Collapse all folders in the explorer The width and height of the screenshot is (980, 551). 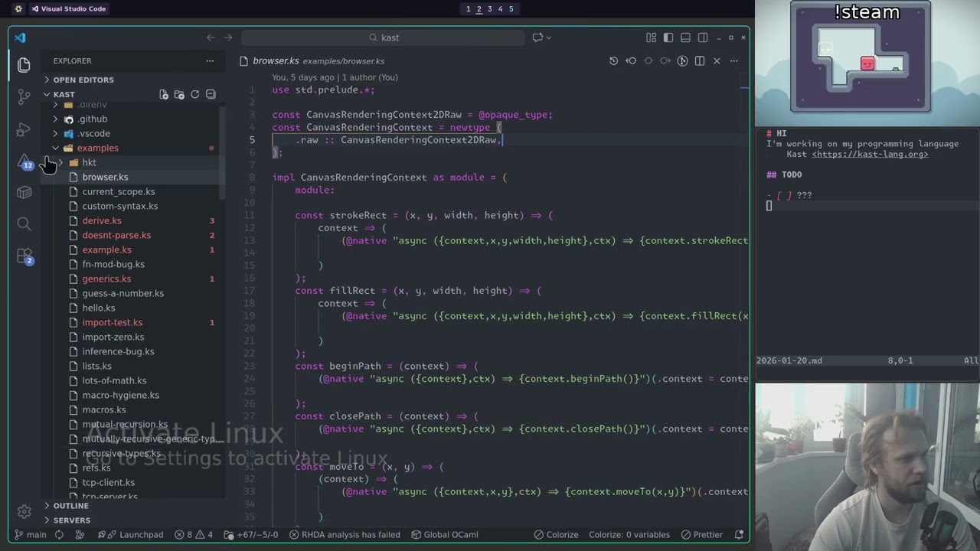tap(211, 94)
